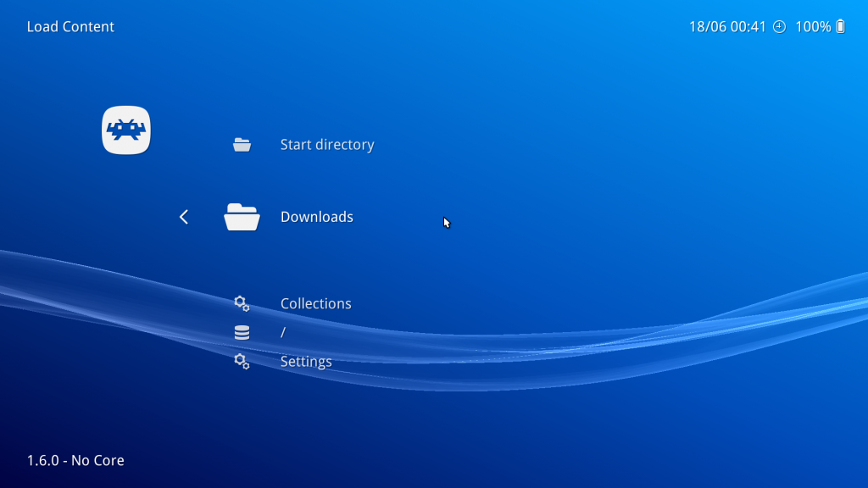The height and width of the screenshot is (488, 868).
Task: Click the Collections gears icon
Action: pos(242,303)
